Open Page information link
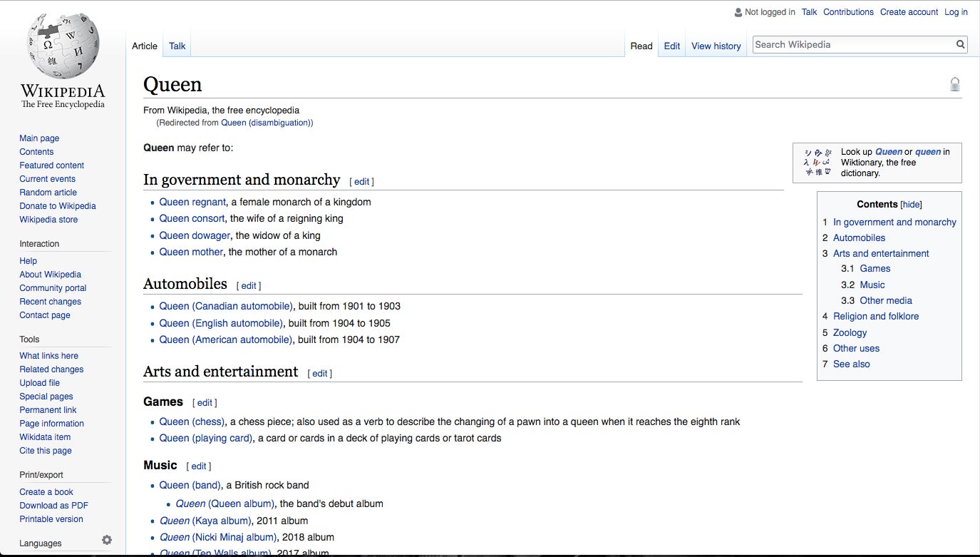This screenshot has height=557, width=980. 51,424
